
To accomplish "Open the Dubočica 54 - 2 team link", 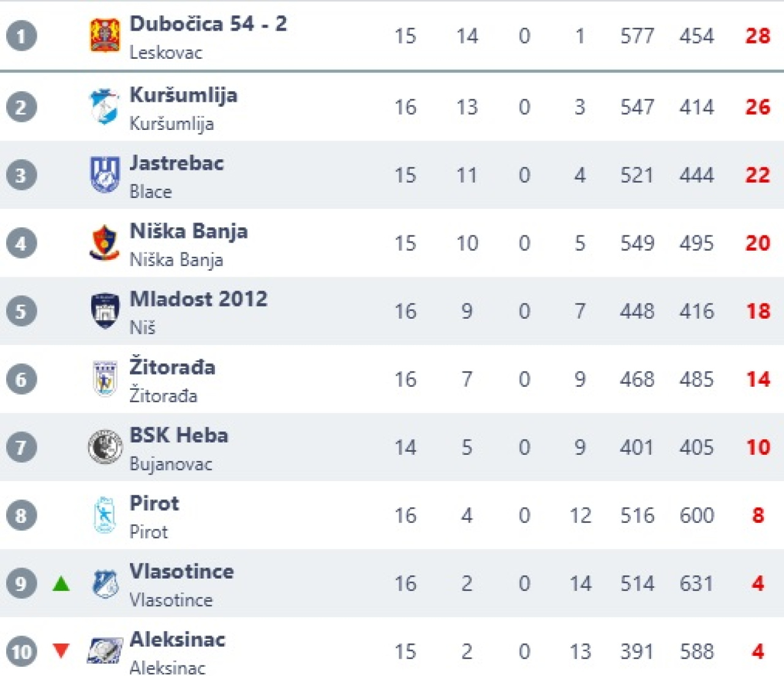I will pos(208,24).
